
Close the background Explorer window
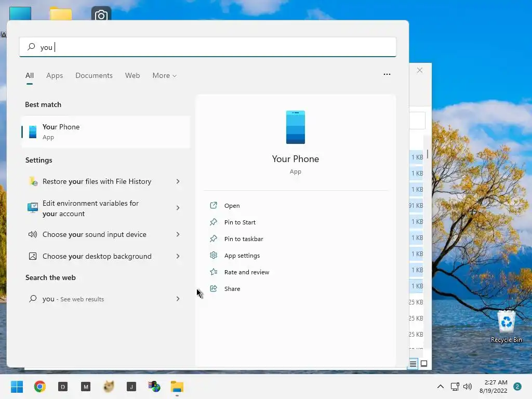(x=420, y=70)
